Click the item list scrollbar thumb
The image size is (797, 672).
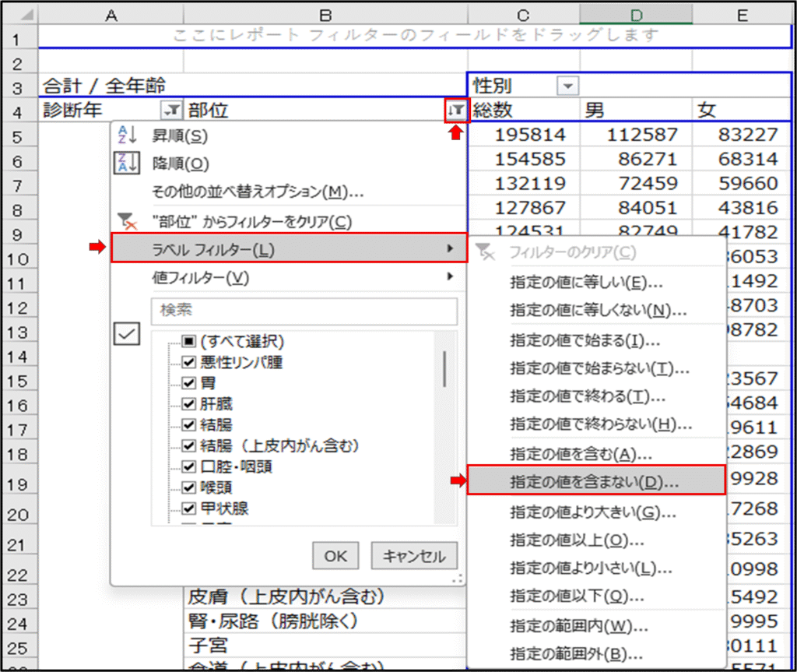tap(444, 368)
